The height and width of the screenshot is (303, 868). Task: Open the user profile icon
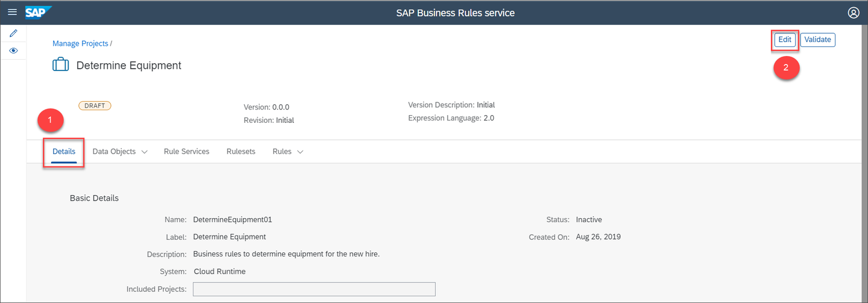point(853,12)
